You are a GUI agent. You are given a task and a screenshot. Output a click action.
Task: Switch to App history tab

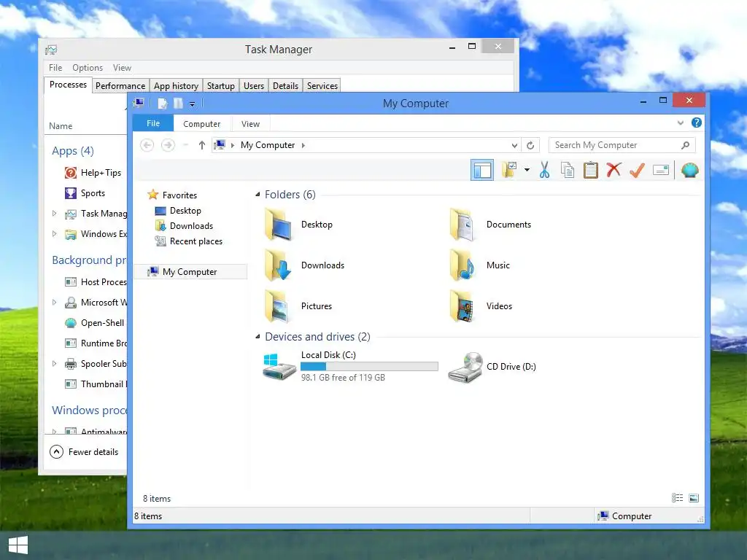[176, 86]
